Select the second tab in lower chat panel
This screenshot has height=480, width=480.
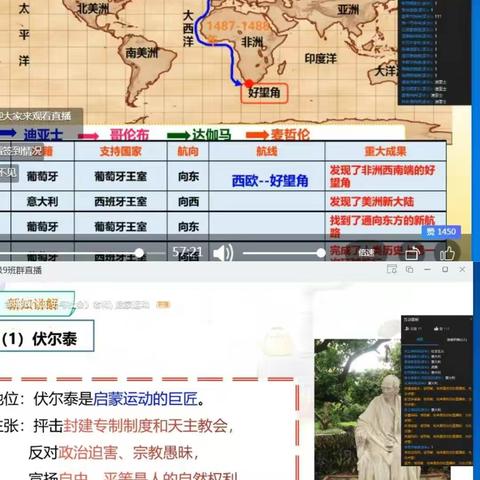(x=457, y=340)
